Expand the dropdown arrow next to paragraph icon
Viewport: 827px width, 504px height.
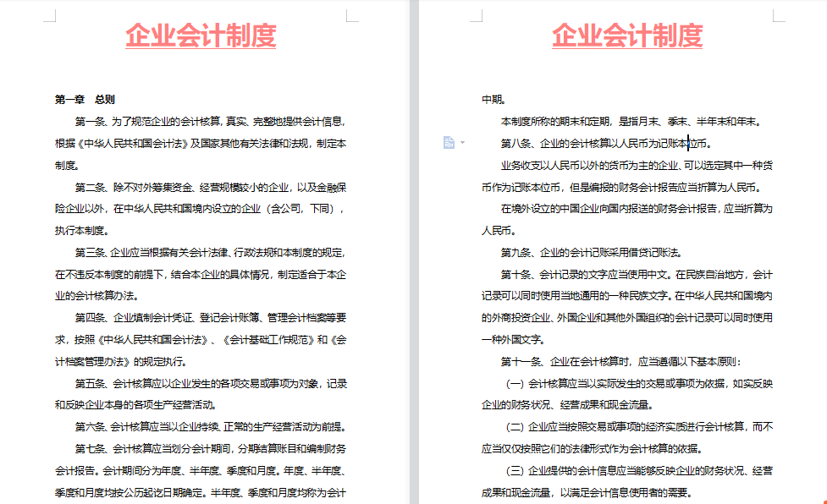(x=462, y=143)
